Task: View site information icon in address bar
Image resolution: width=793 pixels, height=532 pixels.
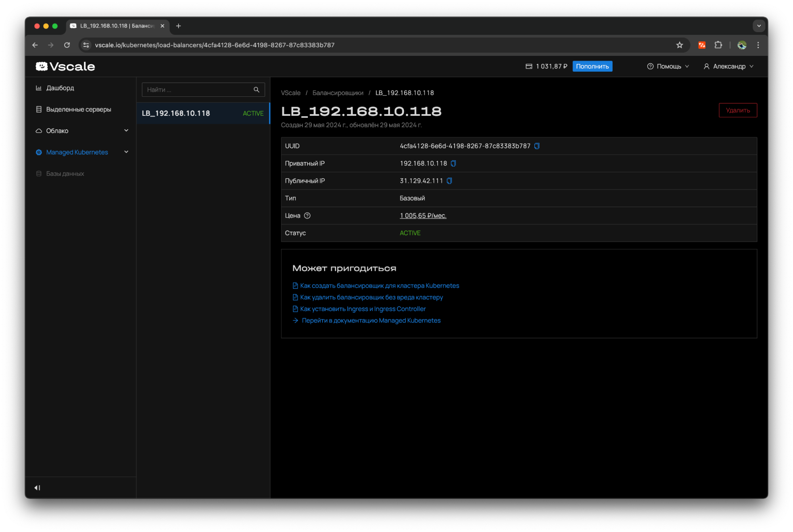Action: point(86,45)
